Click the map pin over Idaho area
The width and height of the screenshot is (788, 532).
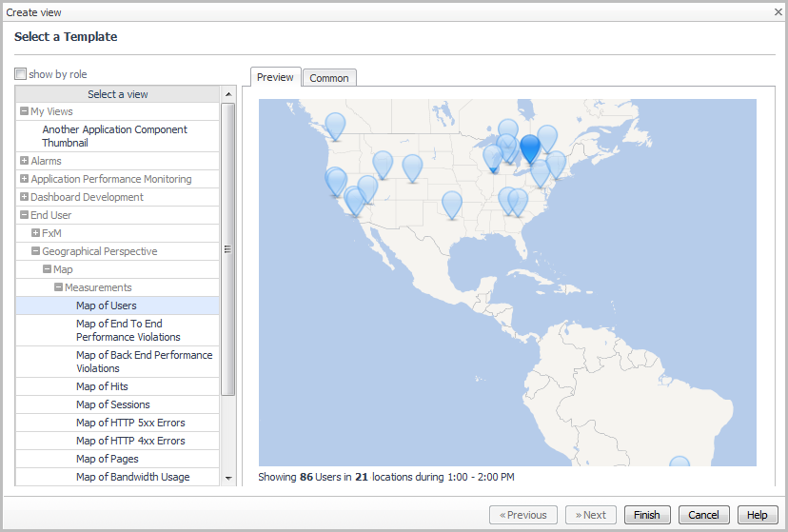pos(383,165)
